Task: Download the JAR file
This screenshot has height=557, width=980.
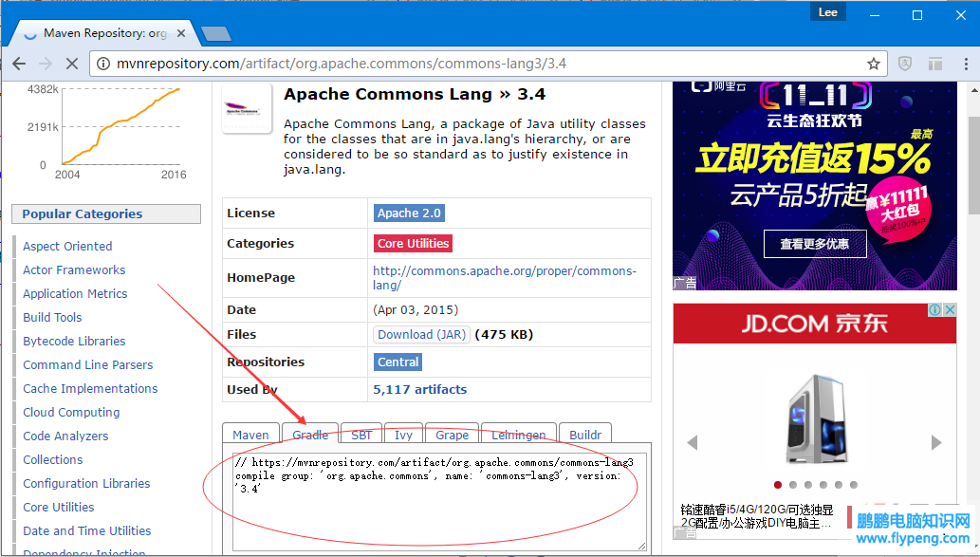Action: [x=422, y=334]
